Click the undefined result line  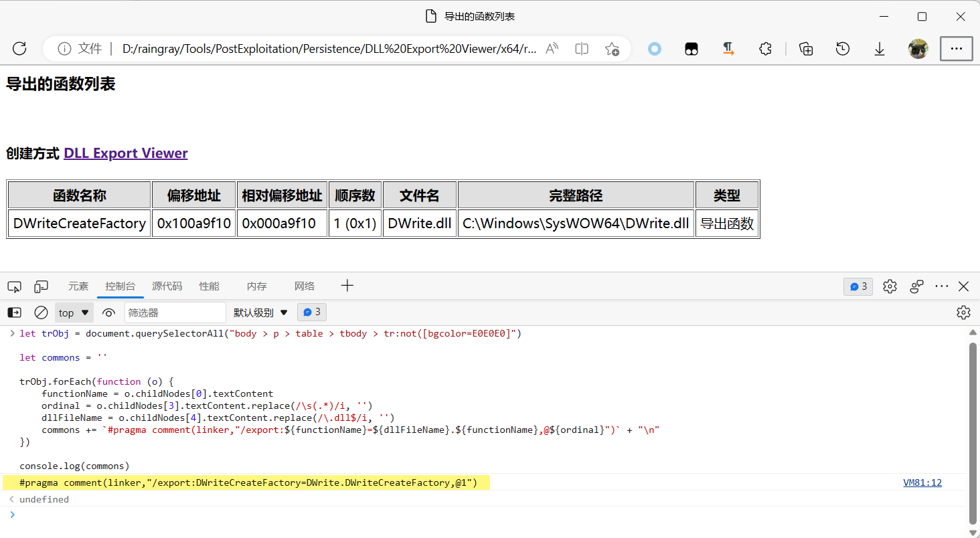point(44,499)
